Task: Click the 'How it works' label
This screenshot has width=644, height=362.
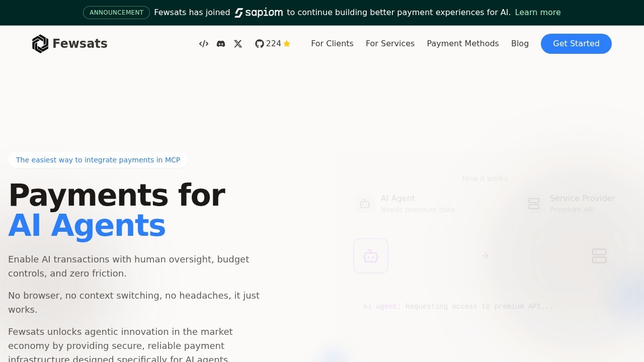Action: 485,178
